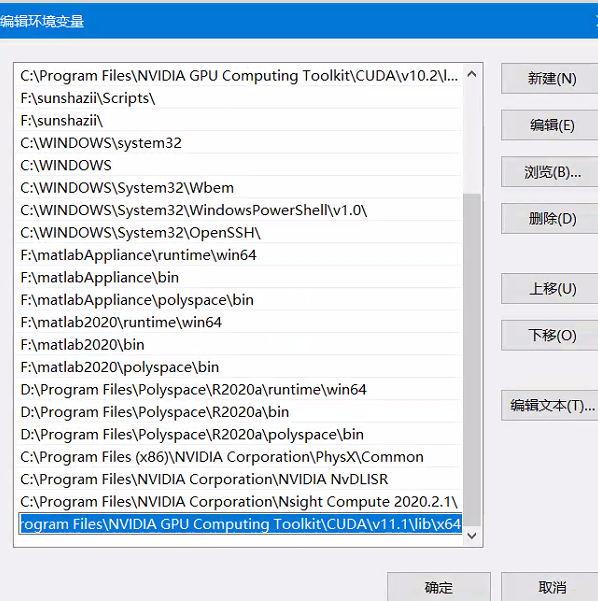The width and height of the screenshot is (598, 601).
Task: Select C:\WINDOWS\System32\Wbem entry
Action: 238,188
